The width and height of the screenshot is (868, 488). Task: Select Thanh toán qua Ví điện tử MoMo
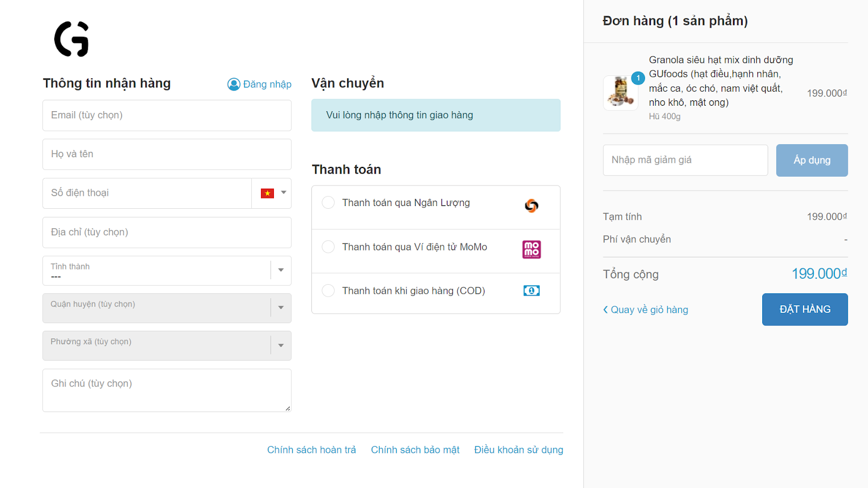coord(328,247)
